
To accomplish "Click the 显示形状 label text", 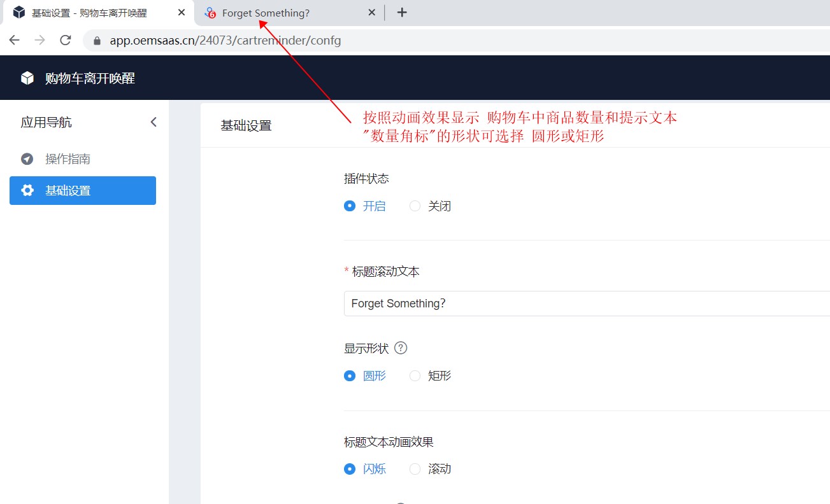I will 366,348.
